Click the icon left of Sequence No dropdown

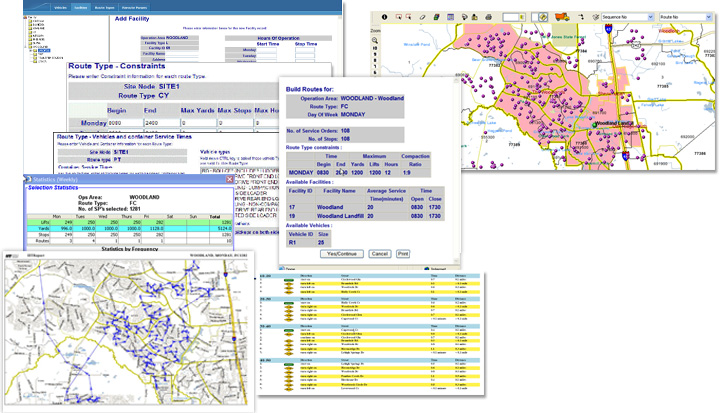tap(596, 17)
